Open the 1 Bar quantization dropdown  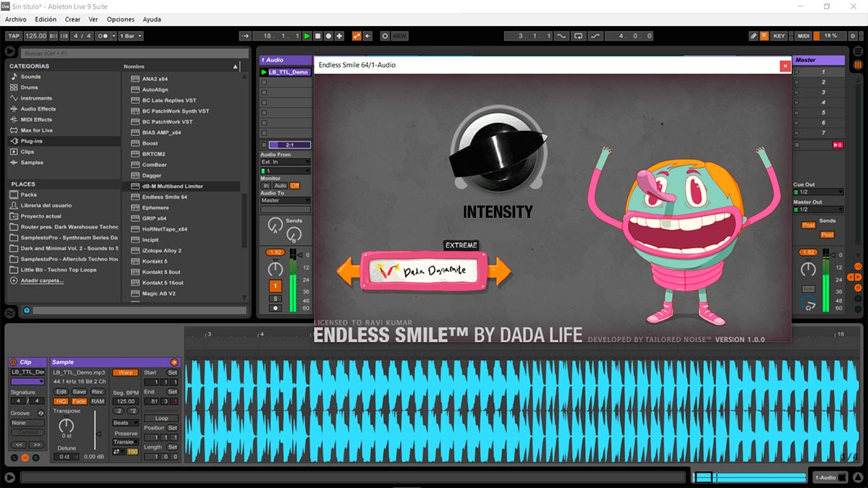[129, 35]
